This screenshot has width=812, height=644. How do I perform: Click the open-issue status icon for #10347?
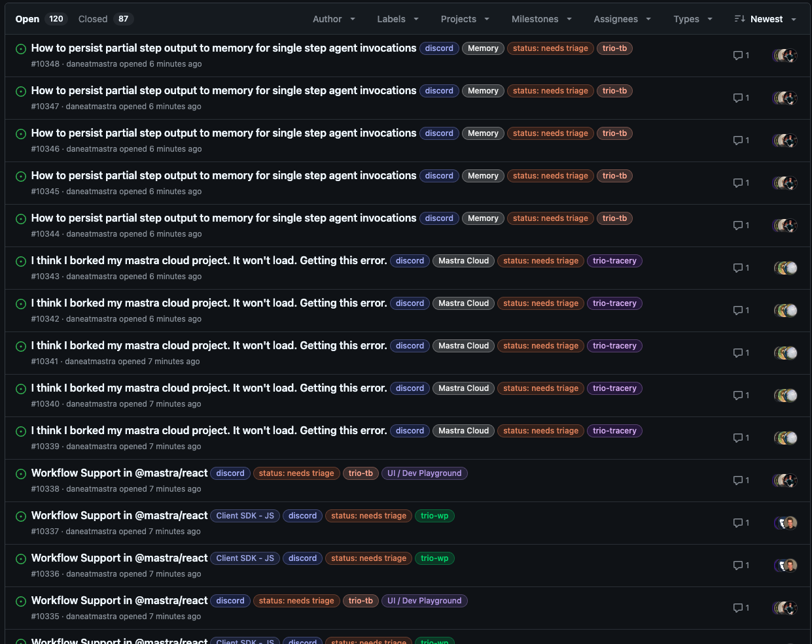21,92
